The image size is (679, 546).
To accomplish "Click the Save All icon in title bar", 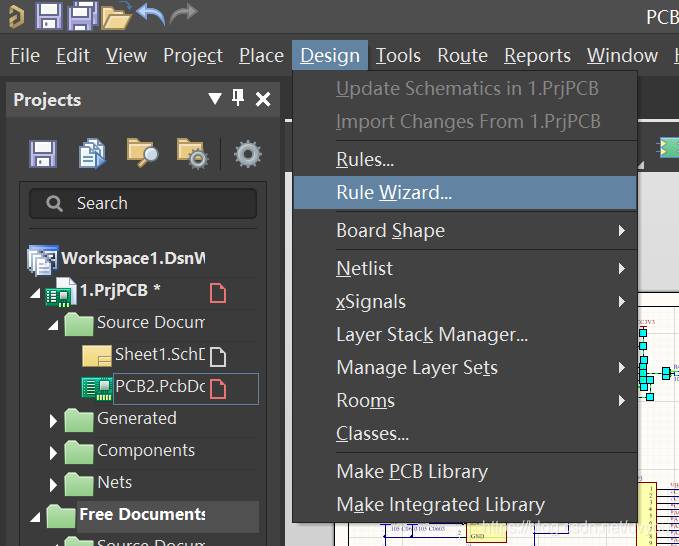I will pyautogui.click(x=82, y=16).
